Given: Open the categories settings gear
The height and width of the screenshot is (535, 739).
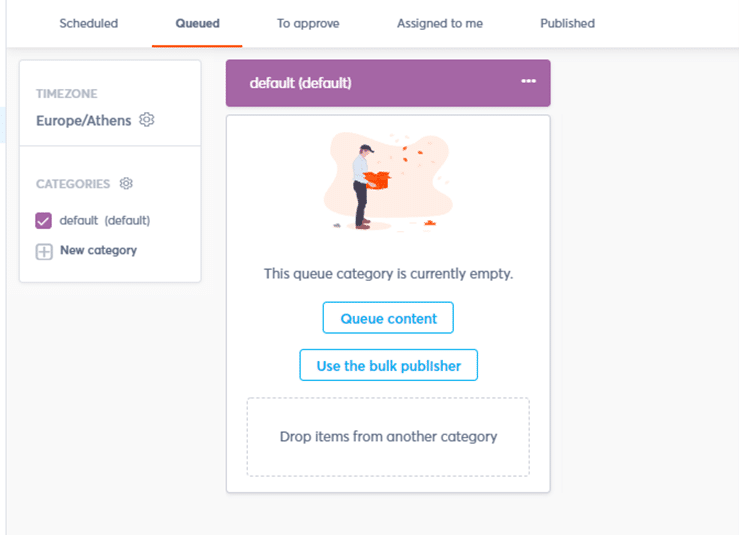Looking at the screenshot, I should point(126,184).
